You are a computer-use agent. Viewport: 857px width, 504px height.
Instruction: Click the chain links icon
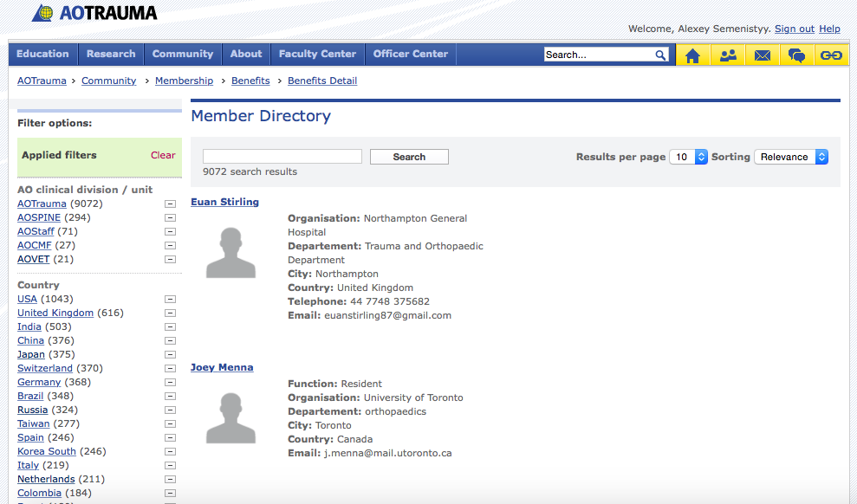click(x=831, y=55)
